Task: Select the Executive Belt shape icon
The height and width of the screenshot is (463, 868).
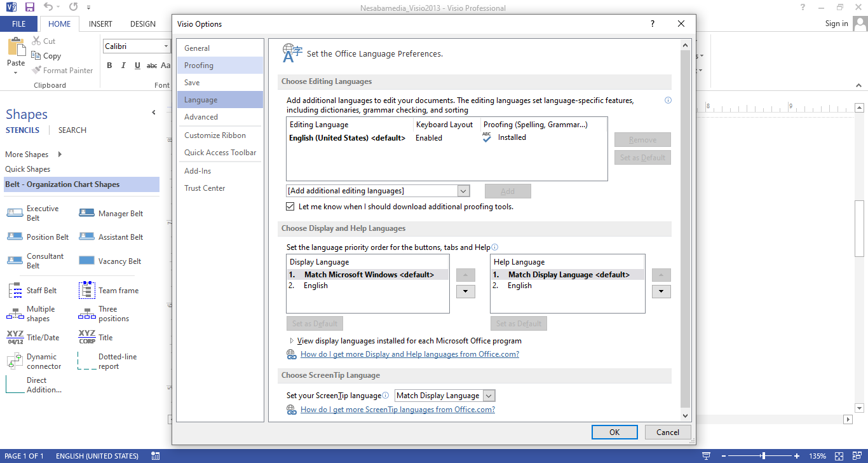Action: pyautogui.click(x=15, y=213)
